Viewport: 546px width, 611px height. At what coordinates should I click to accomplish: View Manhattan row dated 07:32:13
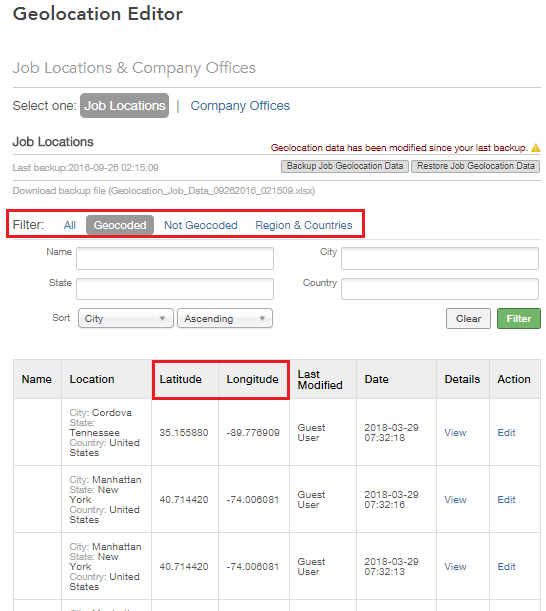click(455, 567)
